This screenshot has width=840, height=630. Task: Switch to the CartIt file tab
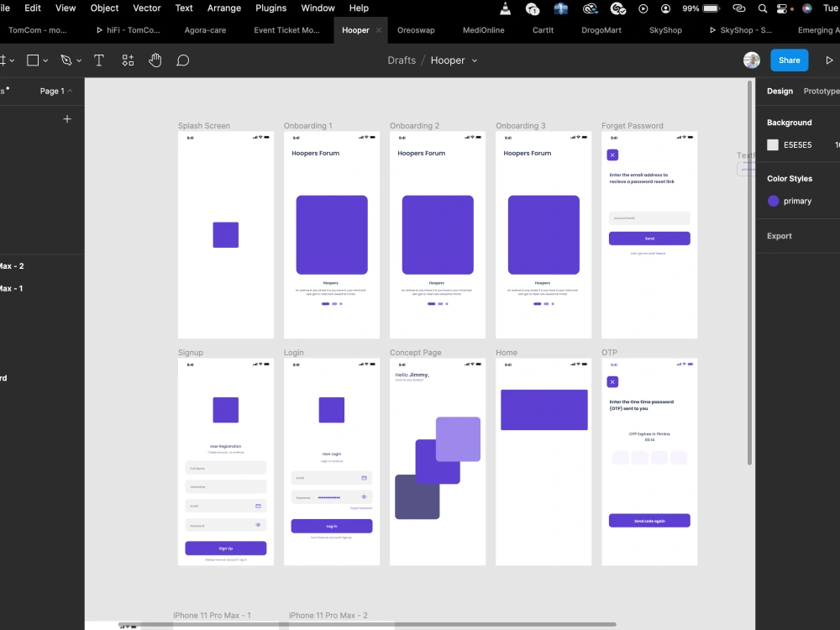543,30
